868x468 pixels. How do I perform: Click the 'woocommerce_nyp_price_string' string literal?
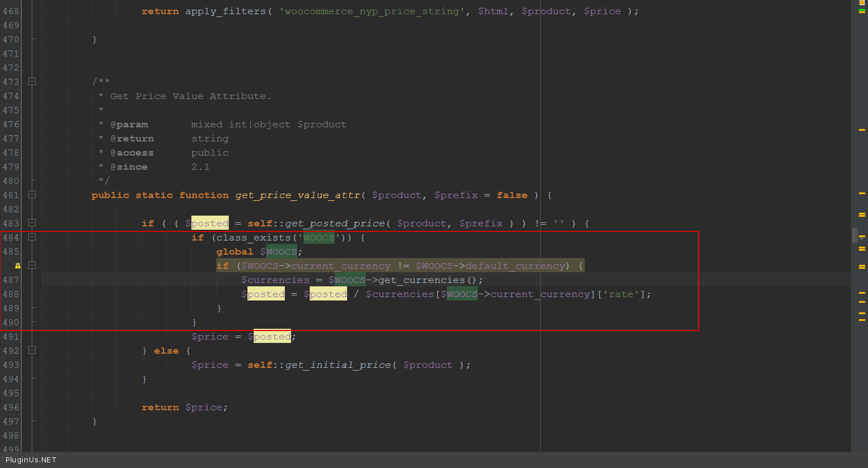[x=372, y=11]
